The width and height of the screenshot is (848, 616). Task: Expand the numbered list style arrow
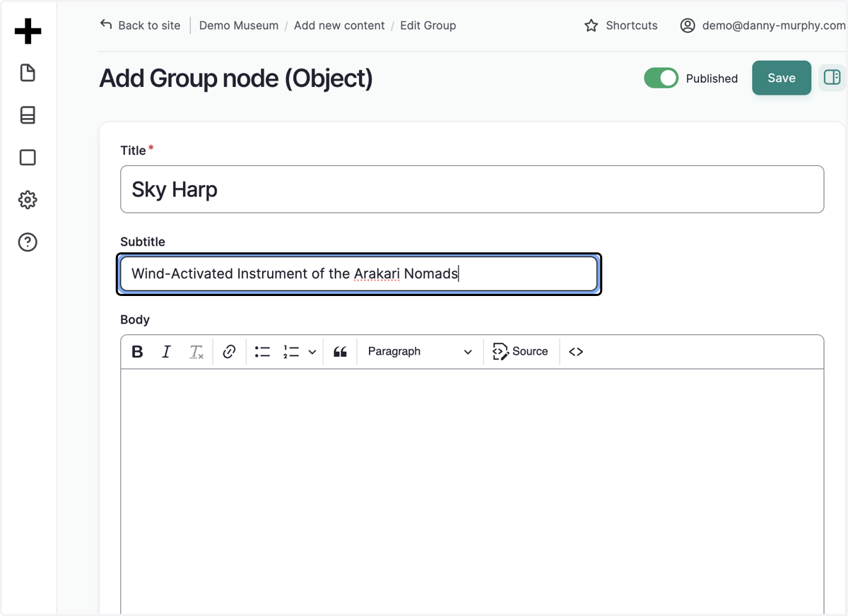tap(312, 352)
